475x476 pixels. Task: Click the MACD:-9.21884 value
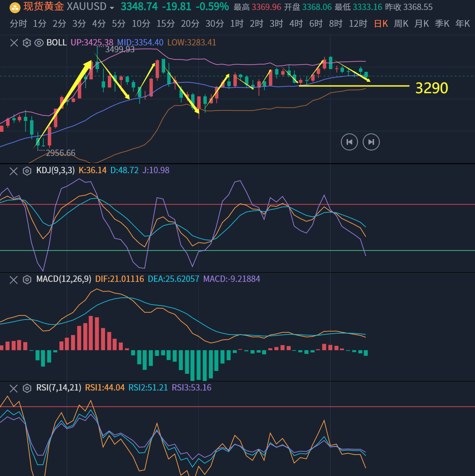(x=232, y=279)
